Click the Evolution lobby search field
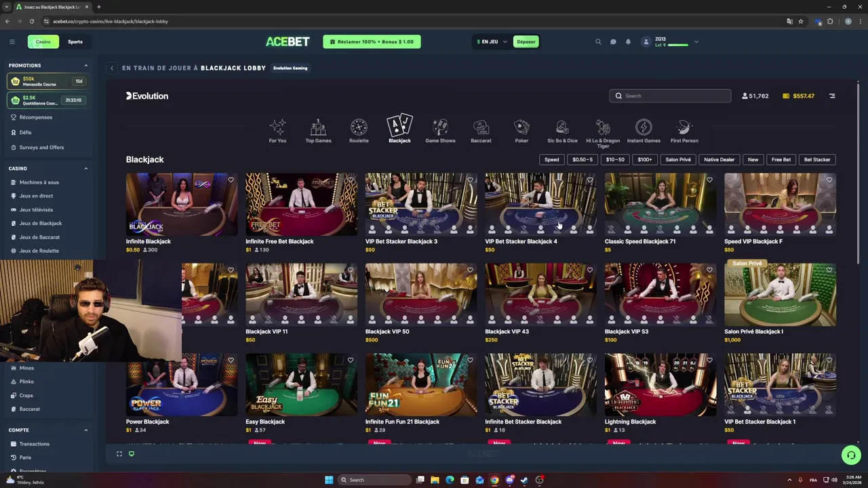Image resolution: width=868 pixels, height=488 pixels. point(670,96)
